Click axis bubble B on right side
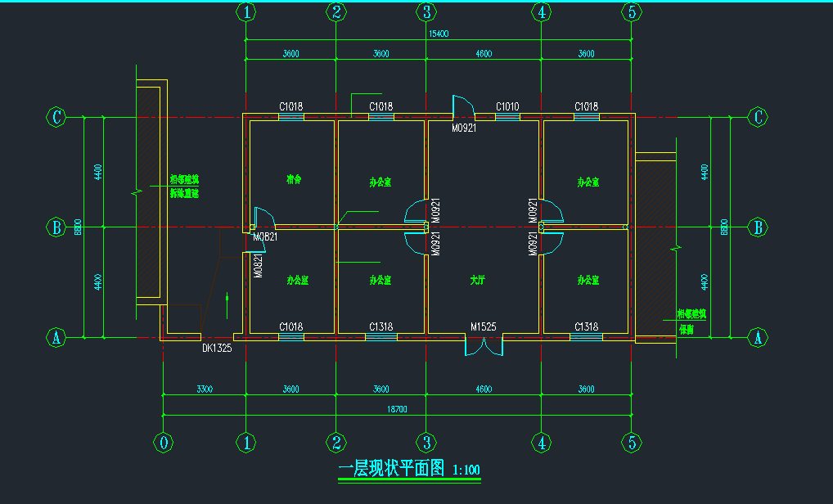This screenshot has width=833, height=504. pos(759,227)
